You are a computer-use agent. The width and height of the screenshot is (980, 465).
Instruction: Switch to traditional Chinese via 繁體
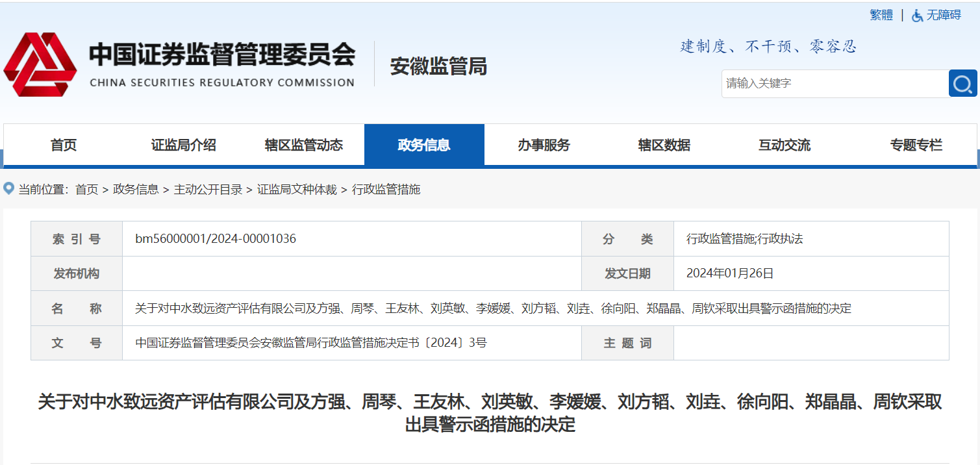(x=881, y=15)
